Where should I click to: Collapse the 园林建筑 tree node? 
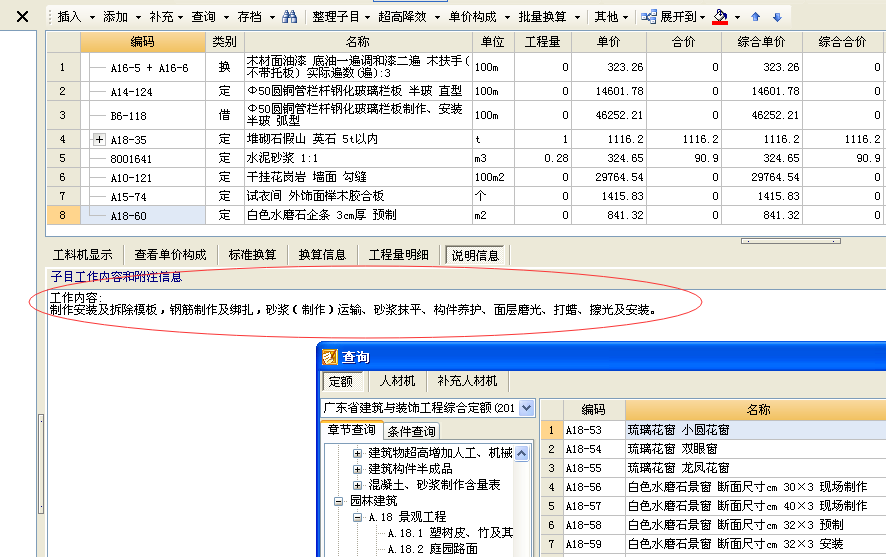tap(338, 501)
